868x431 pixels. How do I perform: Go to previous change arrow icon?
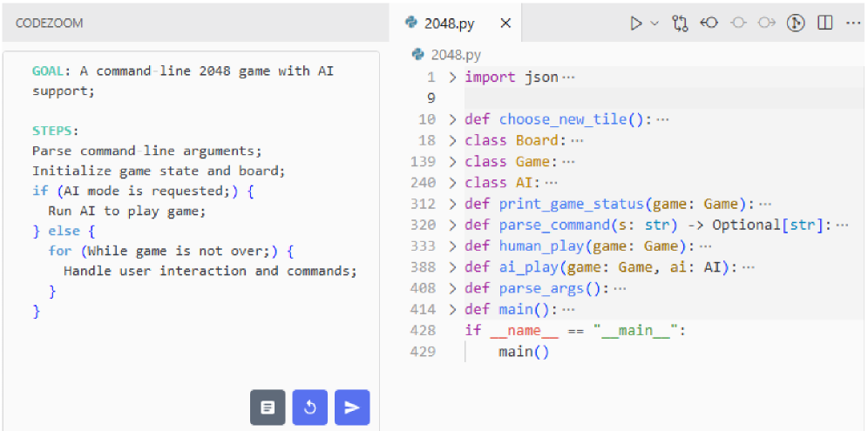(709, 24)
